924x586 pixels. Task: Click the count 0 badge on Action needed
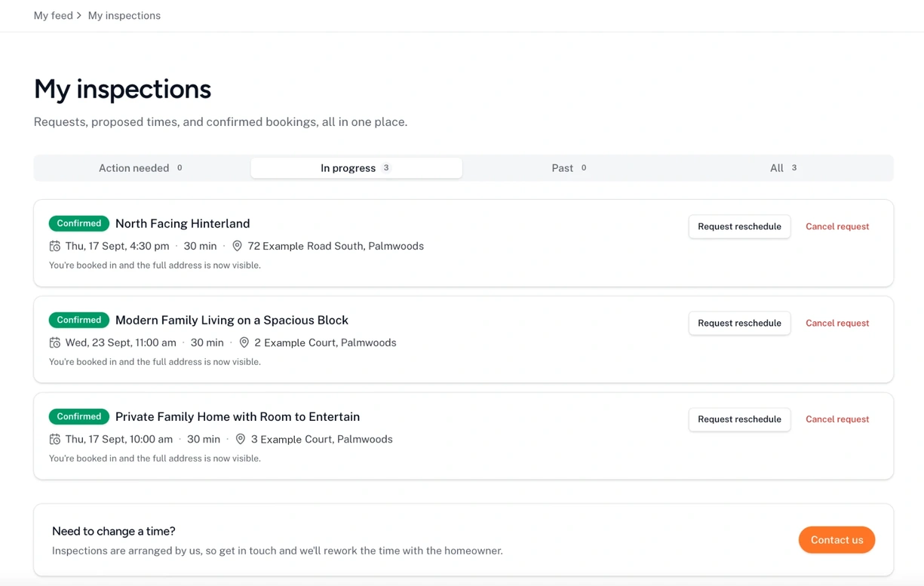pyautogui.click(x=180, y=167)
